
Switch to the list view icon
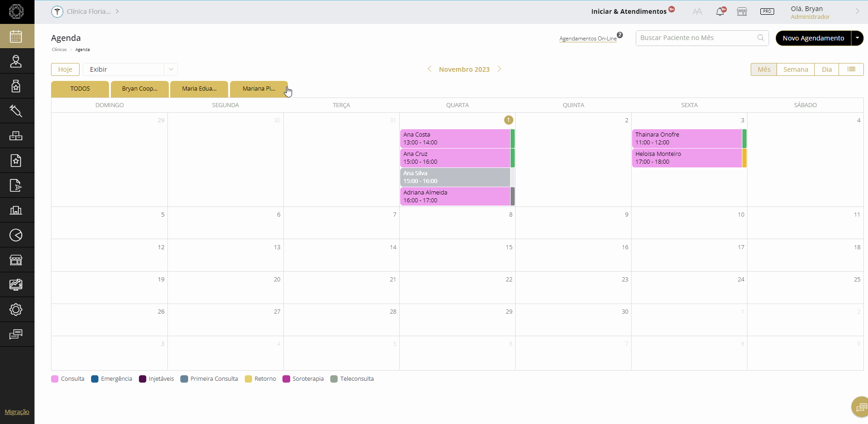pyautogui.click(x=851, y=69)
